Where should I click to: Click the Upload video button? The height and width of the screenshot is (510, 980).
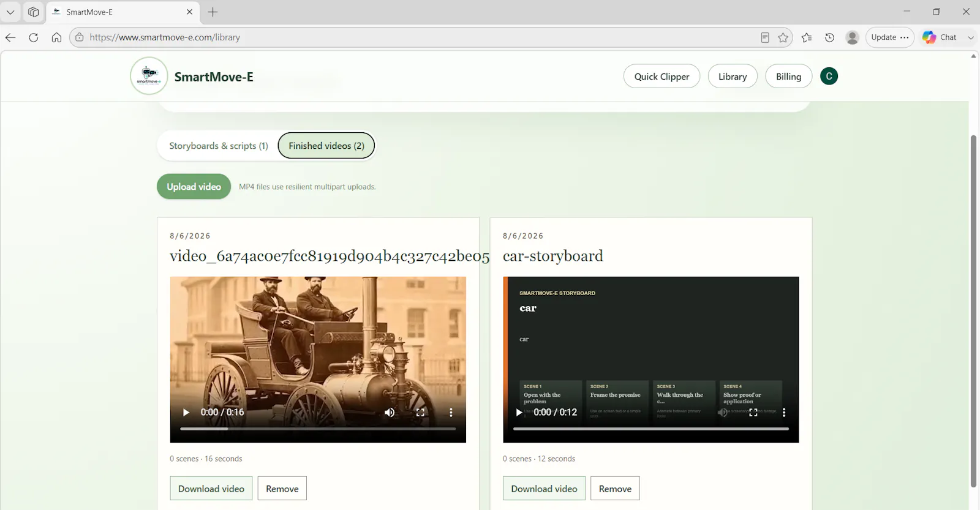(x=194, y=187)
